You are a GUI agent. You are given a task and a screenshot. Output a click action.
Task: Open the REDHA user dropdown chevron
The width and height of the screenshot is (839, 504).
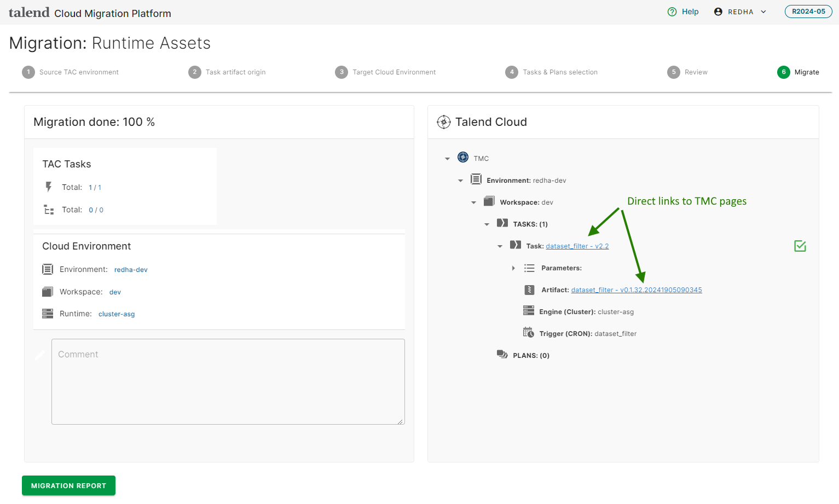(x=763, y=11)
